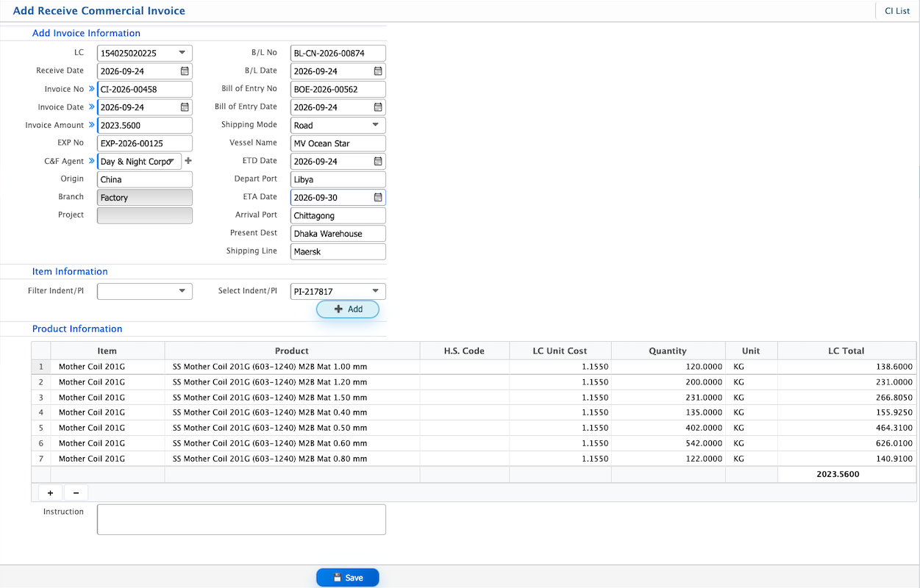The width and height of the screenshot is (920, 588).
Task: Click quantity cell 542.0000
Action: pyautogui.click(x=668, y=443)
